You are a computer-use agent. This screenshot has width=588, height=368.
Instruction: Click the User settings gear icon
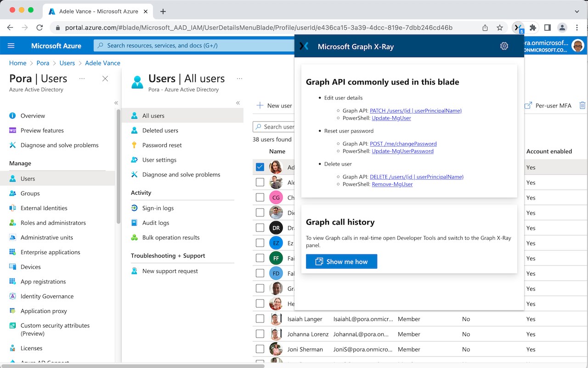[x=134, y=160]
